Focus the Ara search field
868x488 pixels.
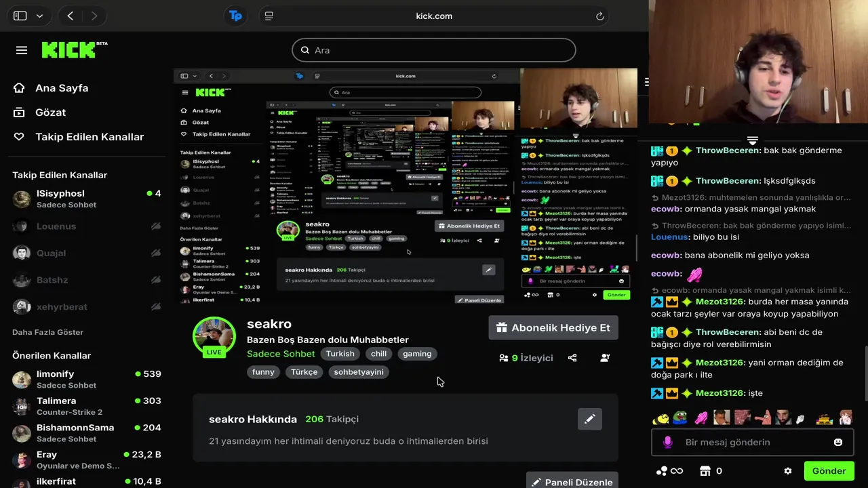pyautogui.click(x=434, y=50)
